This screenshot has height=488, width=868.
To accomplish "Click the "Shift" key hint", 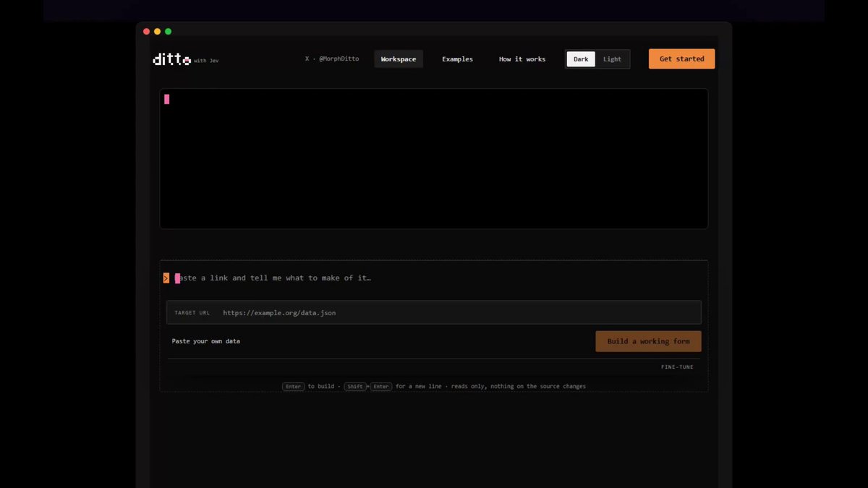I will (354, 387).
